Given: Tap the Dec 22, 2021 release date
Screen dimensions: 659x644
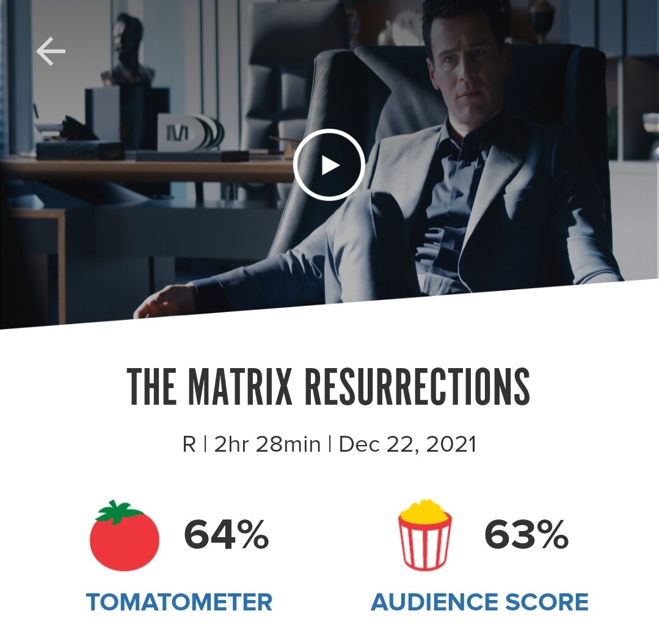Looking at the screenshot, I should 407,444.
